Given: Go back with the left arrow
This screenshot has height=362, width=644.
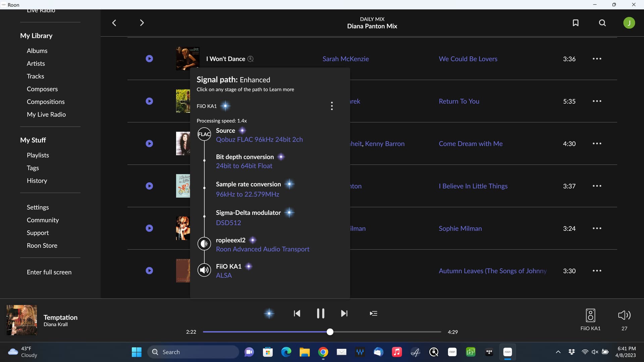Looking at the screenshot, I should click(x=114, y=23).
